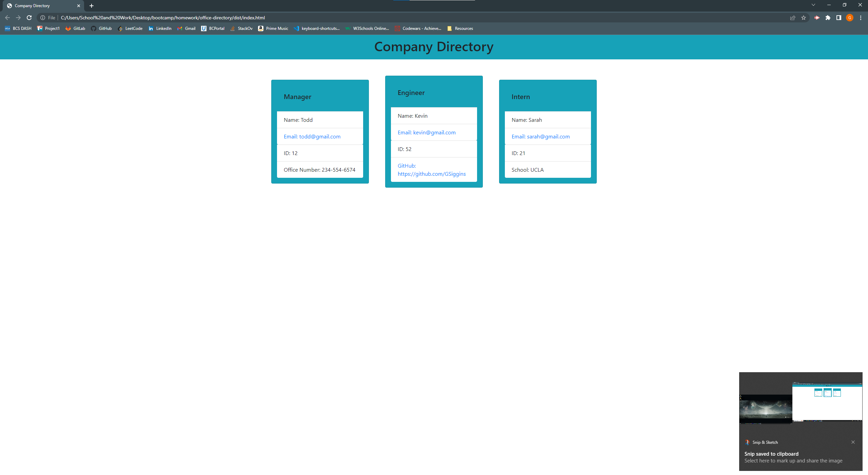Image resolution: width=868 pixels, height=475 pixels.
Task: Click the share icon in the address bar
Action: (793, 18)
